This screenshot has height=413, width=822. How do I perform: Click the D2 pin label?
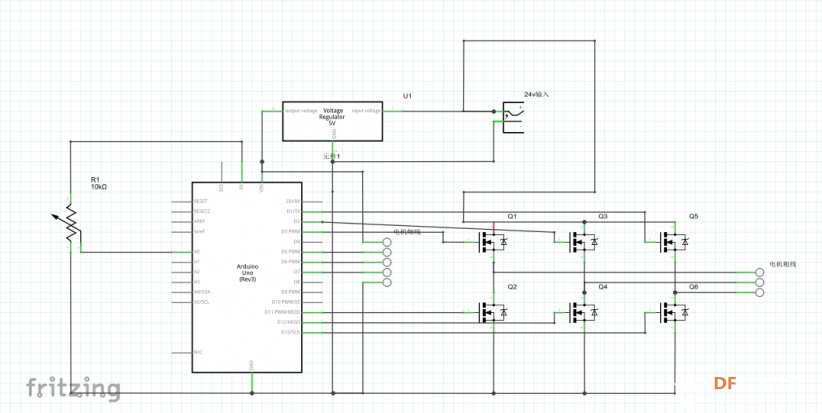click(297, 221)
